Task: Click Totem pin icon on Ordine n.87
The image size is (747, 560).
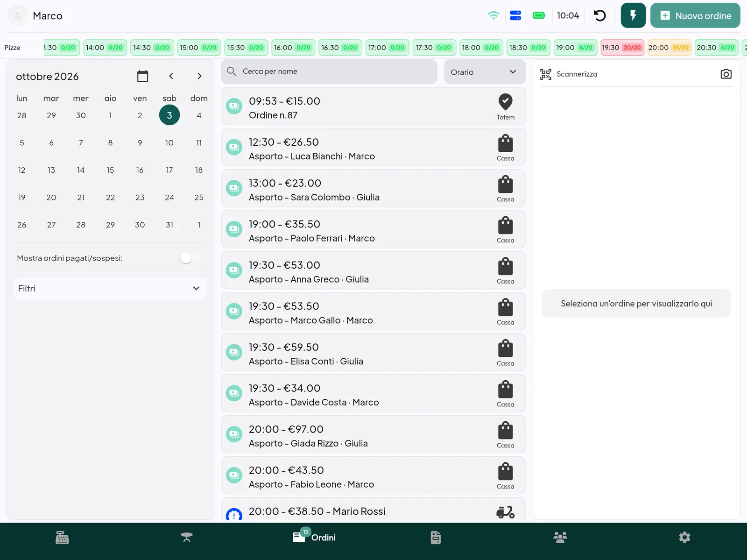Action: tap(505, 102)
